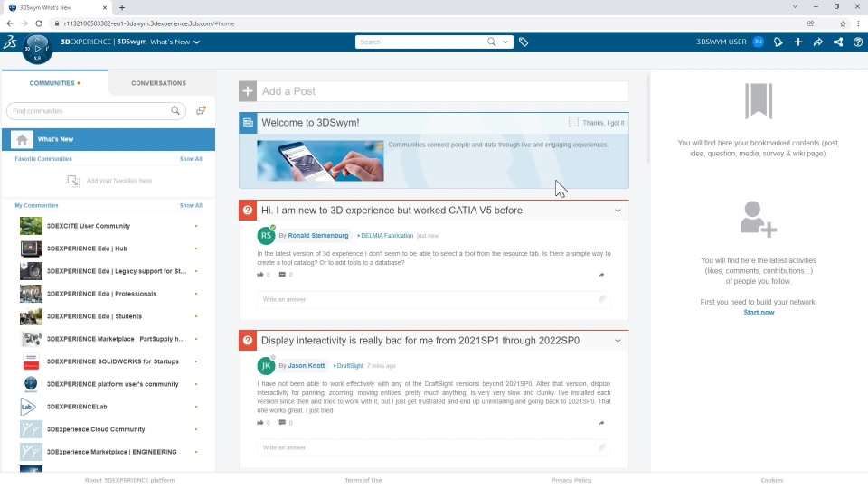This screenshot has width=868, height=488.
Task: Open Jason Knott's profile link
Action: coord(307,366)
